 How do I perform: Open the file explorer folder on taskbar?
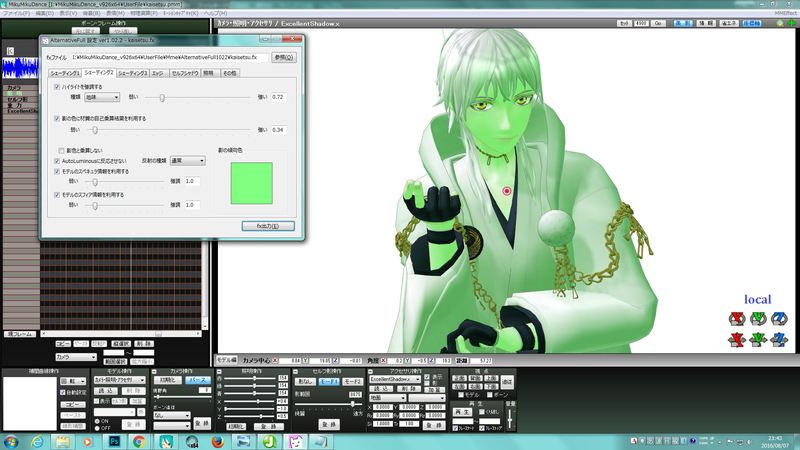(63, 442)
